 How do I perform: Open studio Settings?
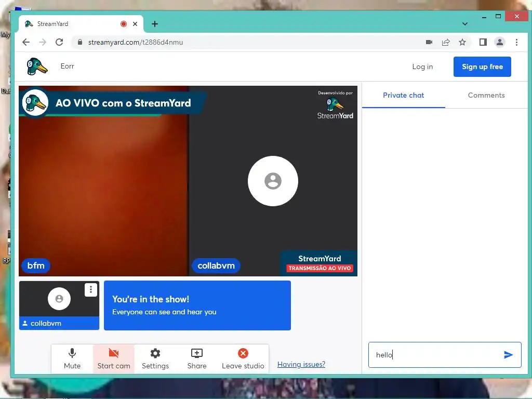tap(155, 358)
